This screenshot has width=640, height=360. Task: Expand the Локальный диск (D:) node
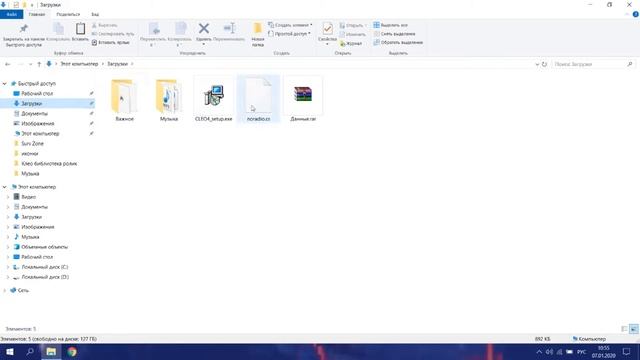(x=8, y=277)
